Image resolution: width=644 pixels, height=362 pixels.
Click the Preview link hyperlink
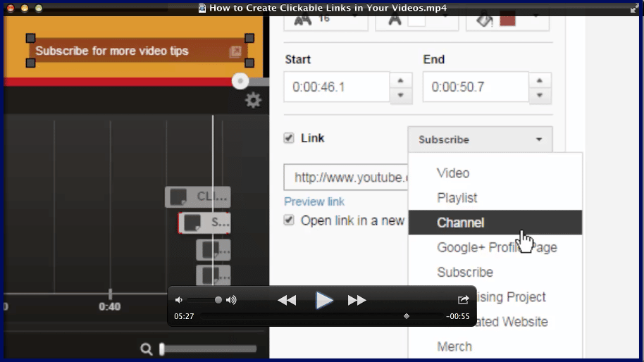314,201
